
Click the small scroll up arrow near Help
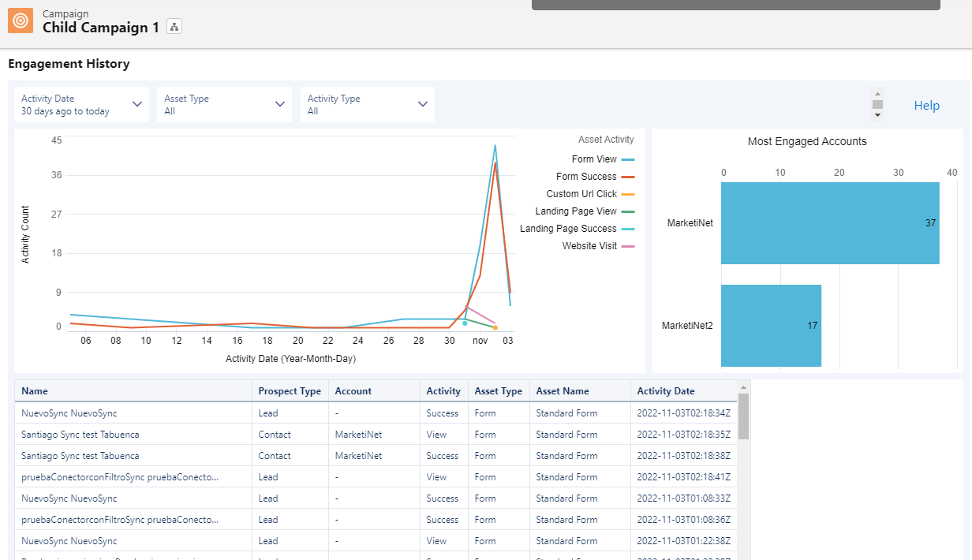pyautogui.click(x=877, y=93)
